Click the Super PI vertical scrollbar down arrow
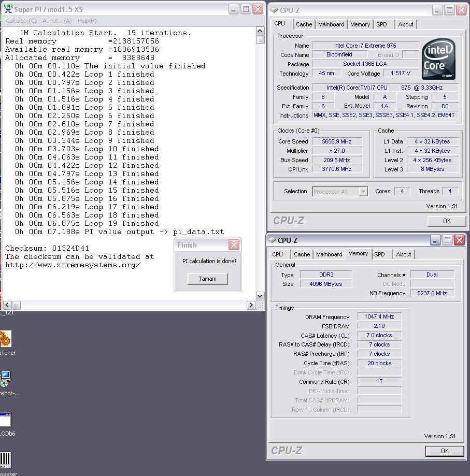The height and width of the screenshot is (476, 470). pos(260,296)
